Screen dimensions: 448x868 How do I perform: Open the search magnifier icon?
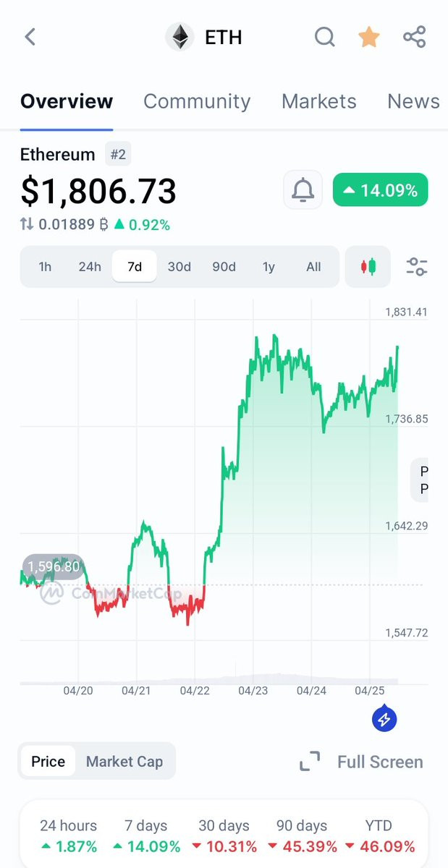325,37
